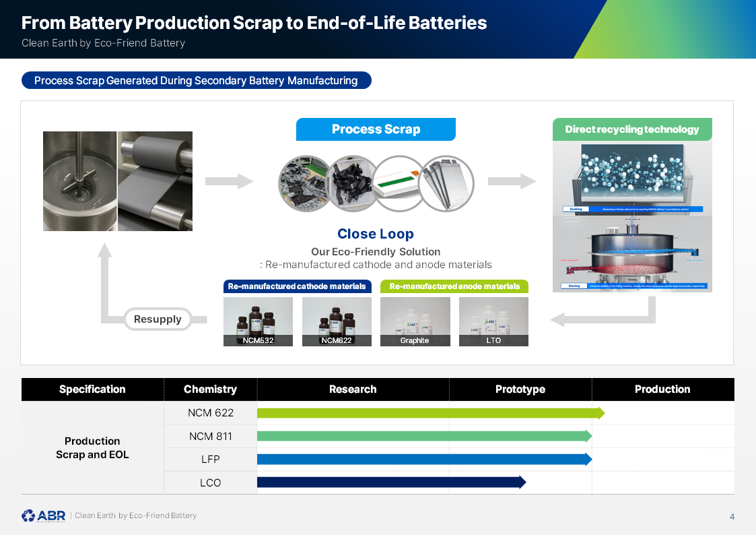Image resolution: width=756 pixels, height=535 pixels.
Task: Click the LCO chemistry cell
Action: (x=211, y=483)
